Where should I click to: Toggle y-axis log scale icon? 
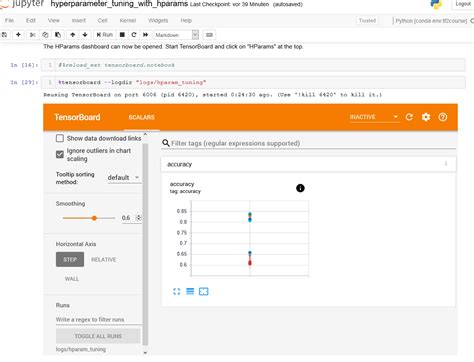[190, 291]
